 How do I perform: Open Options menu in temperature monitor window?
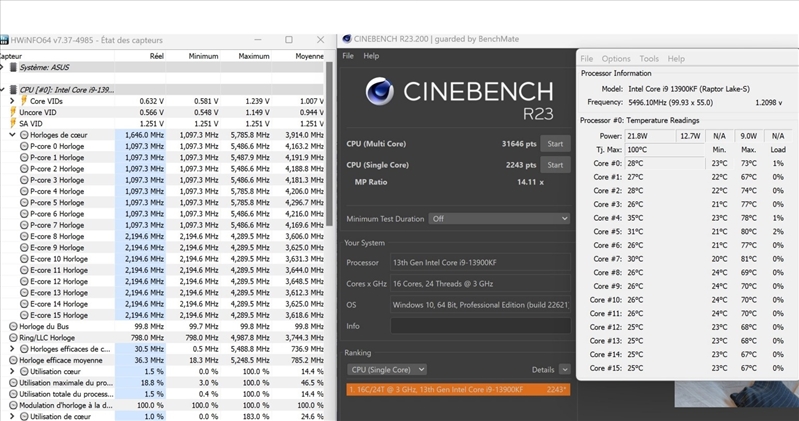[x=616, y=59]
